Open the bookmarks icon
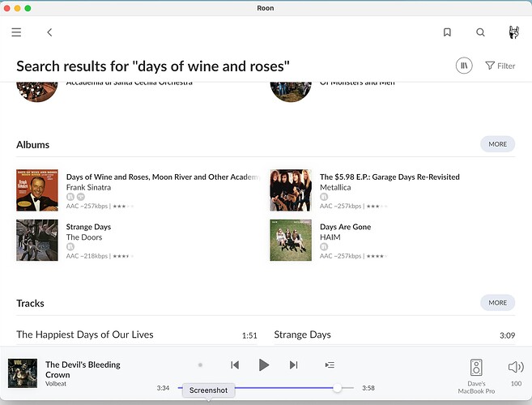532x405 pixels. point(447,32)
